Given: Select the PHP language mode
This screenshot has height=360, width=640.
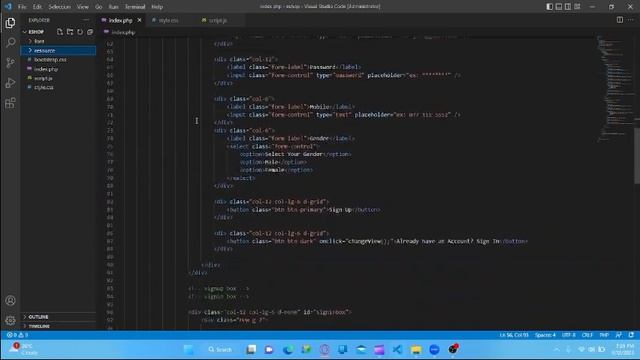Looking at the screenshot, I should [x=604, y=335].
